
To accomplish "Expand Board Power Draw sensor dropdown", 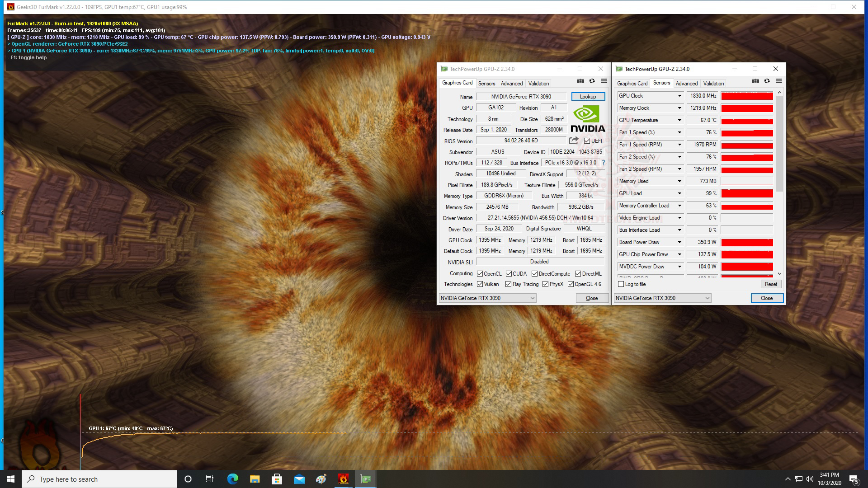I will [x=679, y=242].
